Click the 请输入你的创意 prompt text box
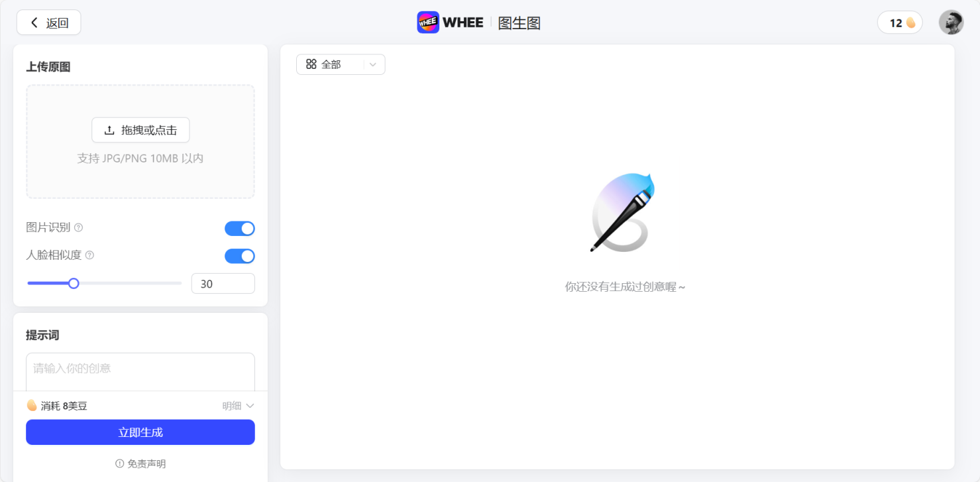Viewport: 980px width, 482px height. [140, 370]
